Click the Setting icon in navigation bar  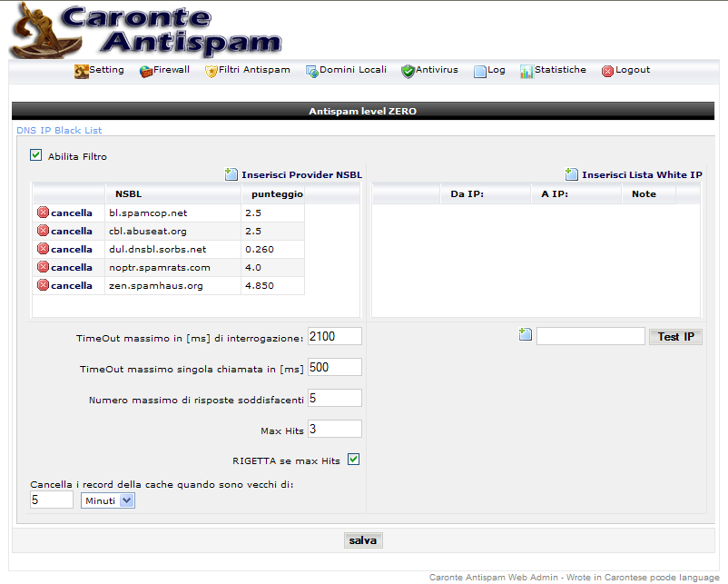click(x=81, y=71)
